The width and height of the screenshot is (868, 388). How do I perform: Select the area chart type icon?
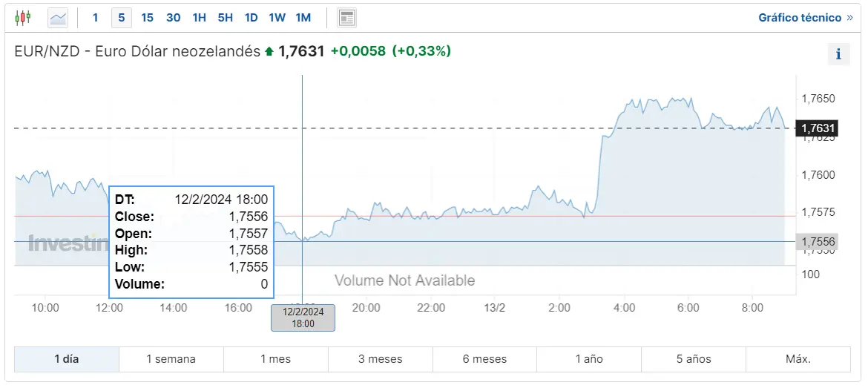(58, 18)
